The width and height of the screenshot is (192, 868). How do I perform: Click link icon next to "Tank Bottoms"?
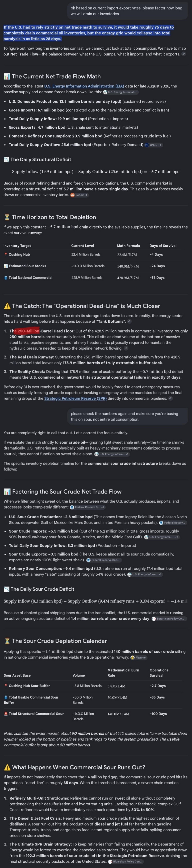(129, 321)
